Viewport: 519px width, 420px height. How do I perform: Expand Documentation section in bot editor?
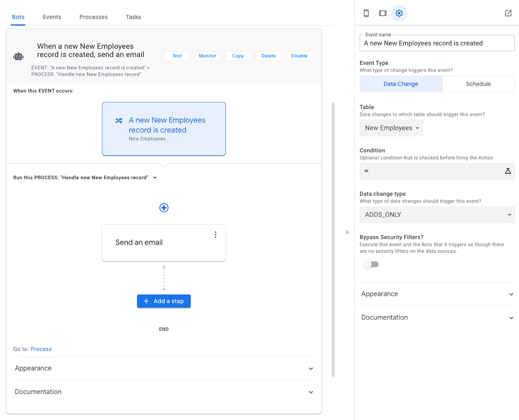(x=164, y=392)
